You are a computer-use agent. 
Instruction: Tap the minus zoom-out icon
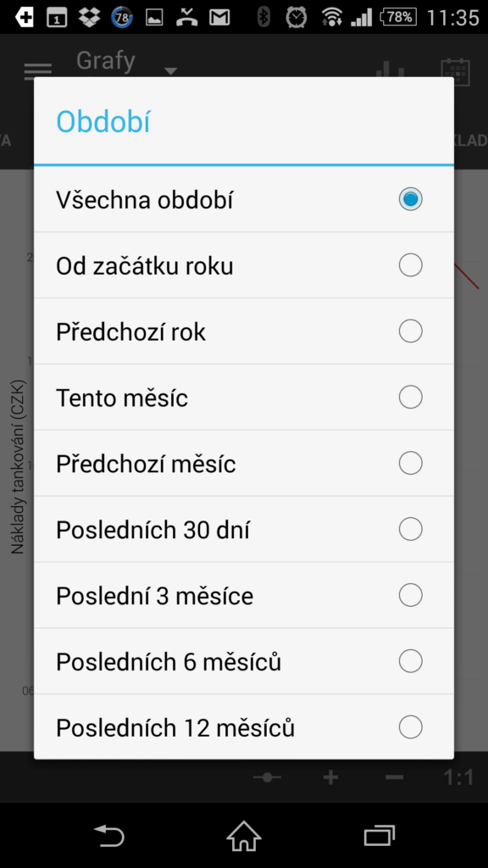click(395, 777)
